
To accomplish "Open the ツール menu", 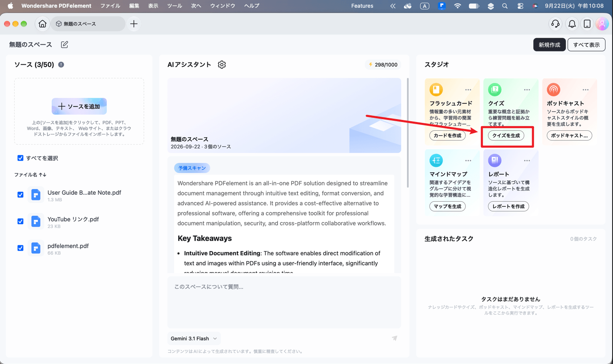I will [175, 6].
